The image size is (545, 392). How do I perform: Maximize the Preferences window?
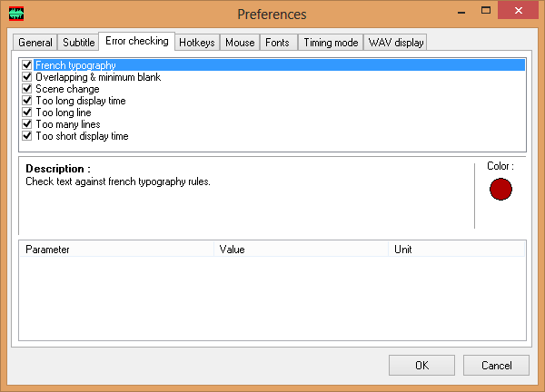(486, 11)
